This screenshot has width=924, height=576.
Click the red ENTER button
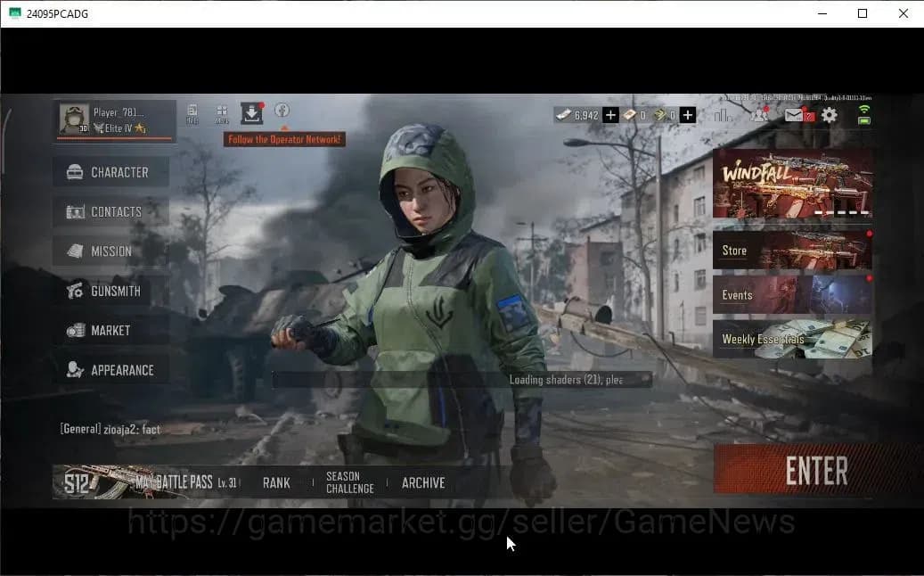point(817,470)
